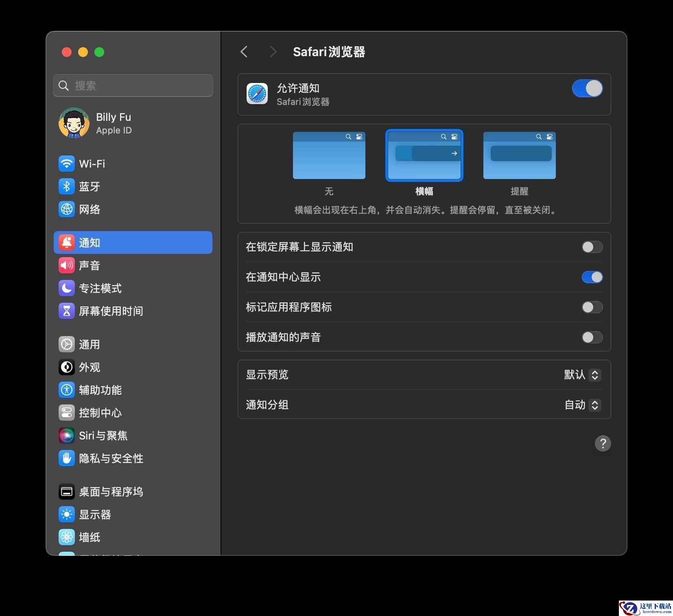
Task: Click the Wallpaper (墙纸) flower icon
Action: pyautogui.click(x=67, y=537)
